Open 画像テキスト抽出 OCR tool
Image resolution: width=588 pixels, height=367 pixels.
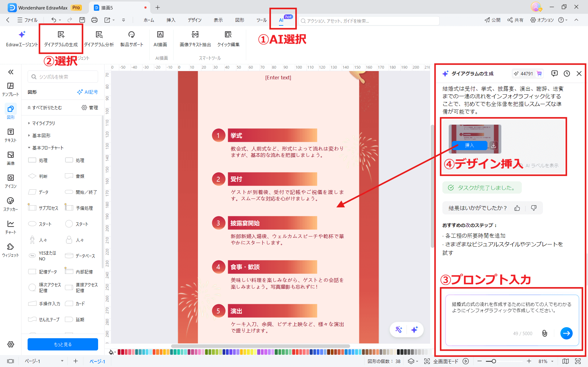point(194,38)
